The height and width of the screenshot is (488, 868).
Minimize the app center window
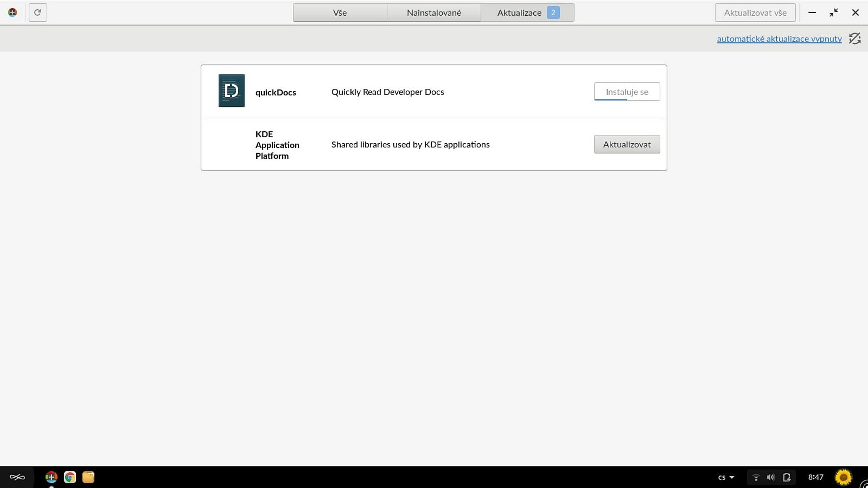tap(812, 12)
